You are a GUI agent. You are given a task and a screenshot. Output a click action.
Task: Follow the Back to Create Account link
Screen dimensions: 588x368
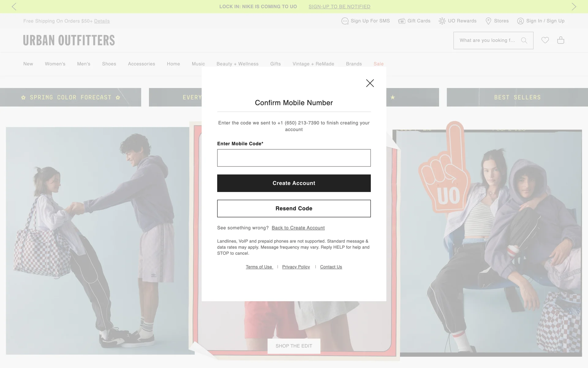click(298, 228)
